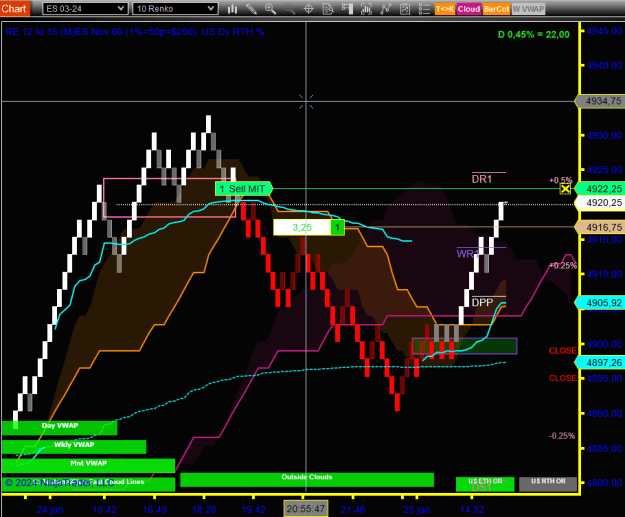Click the DPP pivot label
Screen dimensions: 625x517
(482, 303)
